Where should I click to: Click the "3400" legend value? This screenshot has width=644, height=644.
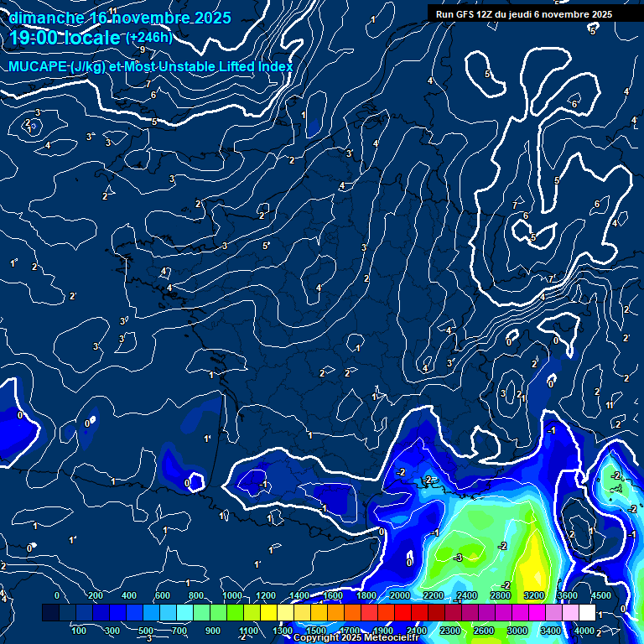click(551, 631)
